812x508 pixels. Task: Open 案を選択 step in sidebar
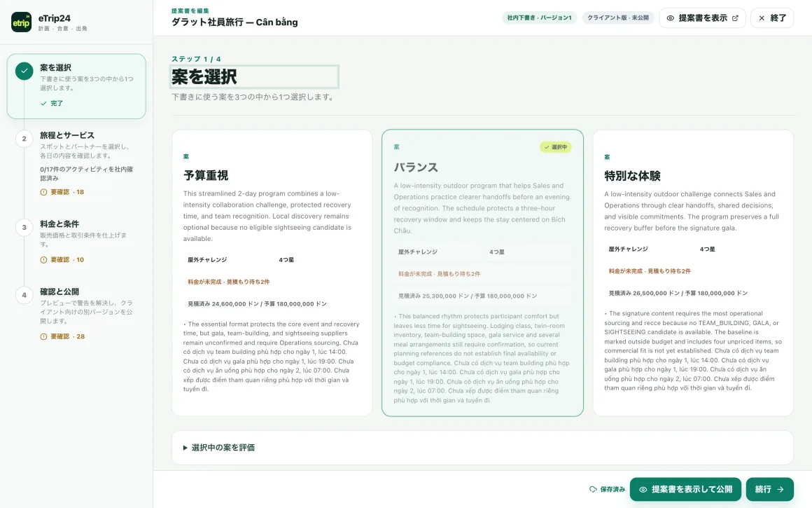point(76,86)
